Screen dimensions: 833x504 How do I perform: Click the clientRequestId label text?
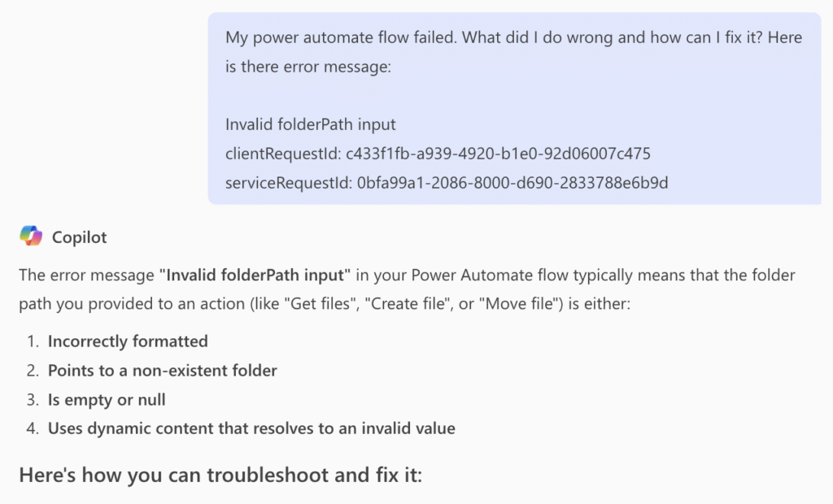pos(283,154)
